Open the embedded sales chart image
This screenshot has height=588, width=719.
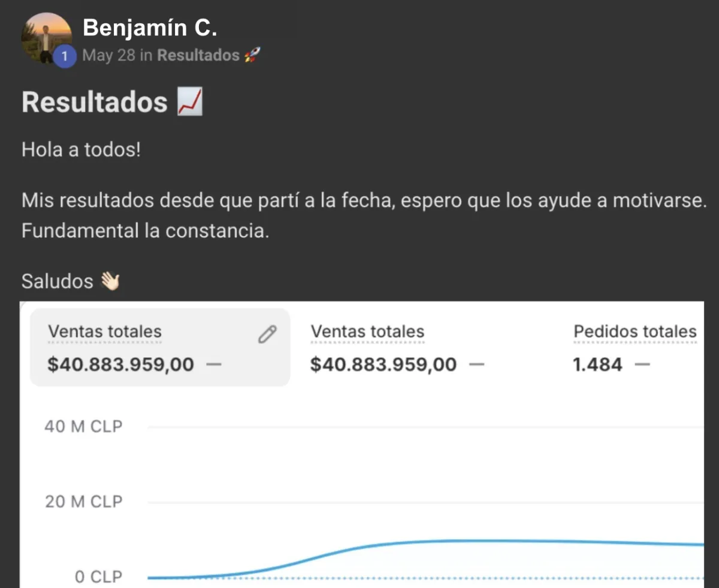coord(362,445)
